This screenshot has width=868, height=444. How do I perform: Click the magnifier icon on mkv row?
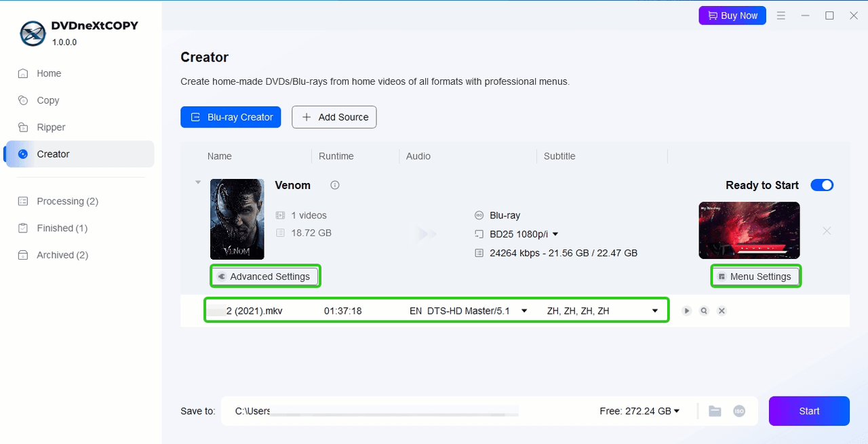(x=705, y=311)
